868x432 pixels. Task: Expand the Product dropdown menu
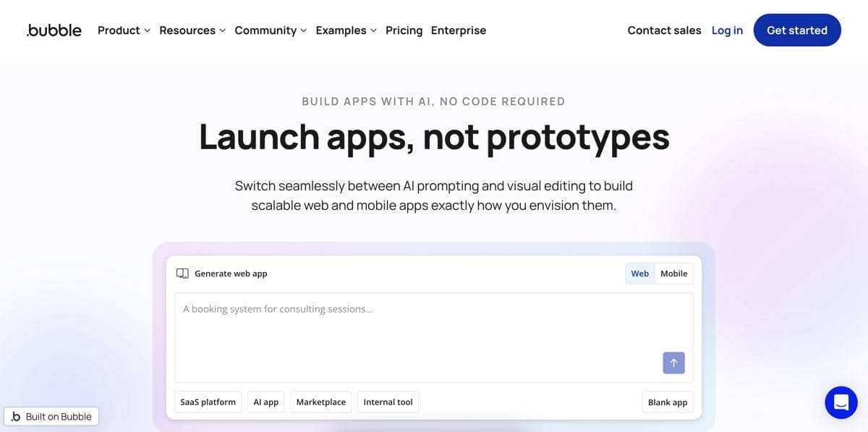point(124,30)
